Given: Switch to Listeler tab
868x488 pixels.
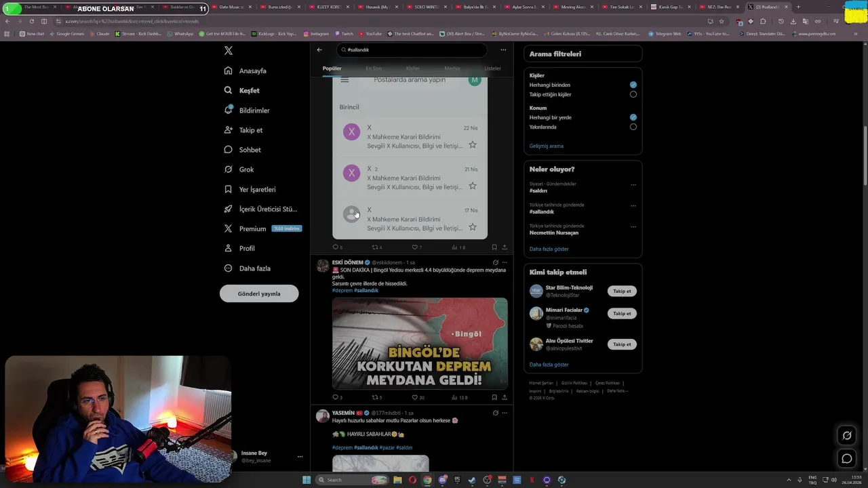Looking at the screenshot, I should coord(492,68).
